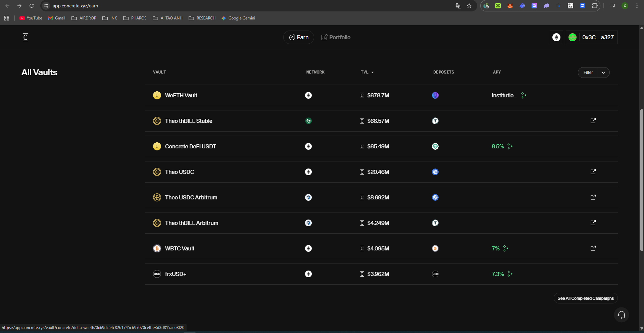Click the page vertical scrollbar
Image resolution: width=644 pixels, height=333 pixels.
pyautogui.click(x=642, y=180)
